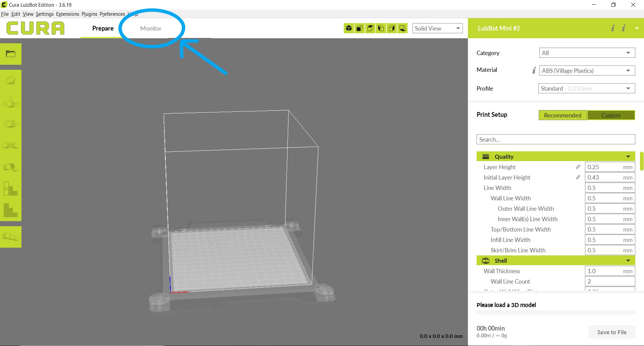Screen dimensions: 644x346
Task: Click the settings Search field
Action: pos(555,139)
